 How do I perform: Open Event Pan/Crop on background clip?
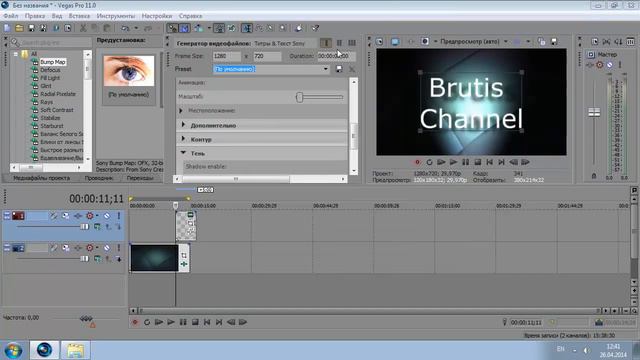(184, 255)
